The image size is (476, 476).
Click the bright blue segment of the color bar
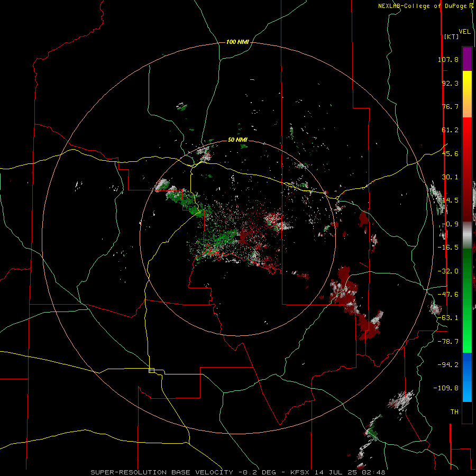(467, 377)
